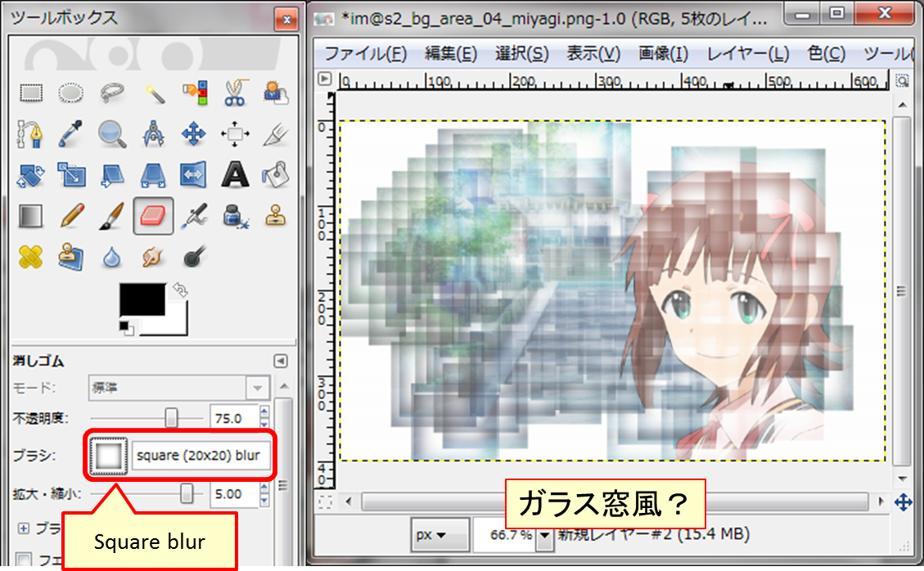This screenshot has height=571, width=924.
Task: Activate the Shear tool
Action: [112, 175]
